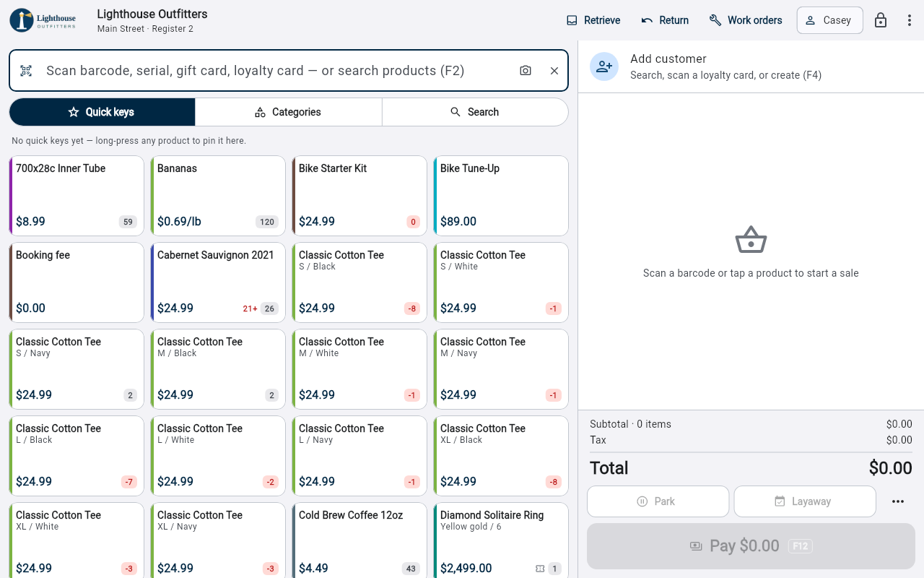The image size is (924, 578).
Task: Lock the register with padlock icon
Action: click(x=881, y=20)
